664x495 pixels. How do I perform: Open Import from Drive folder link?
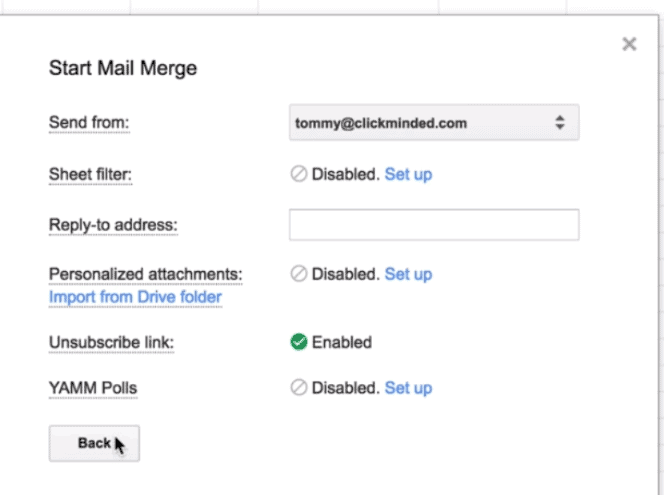(135, 297)
